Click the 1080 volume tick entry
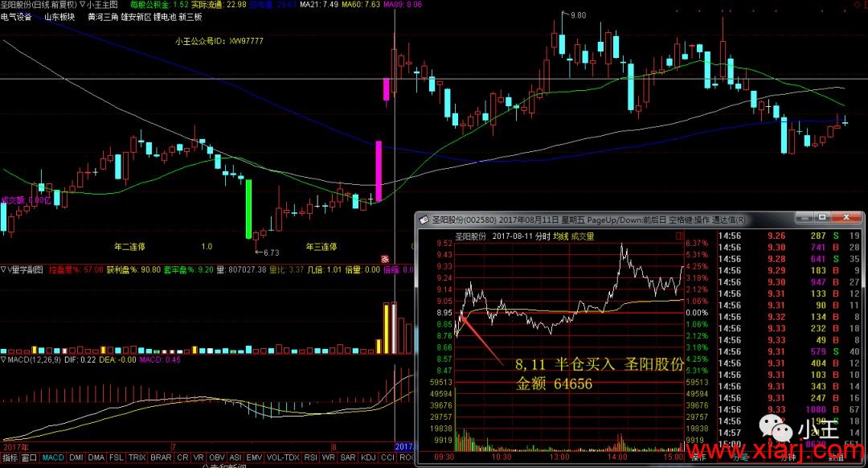 coord(816,410)
